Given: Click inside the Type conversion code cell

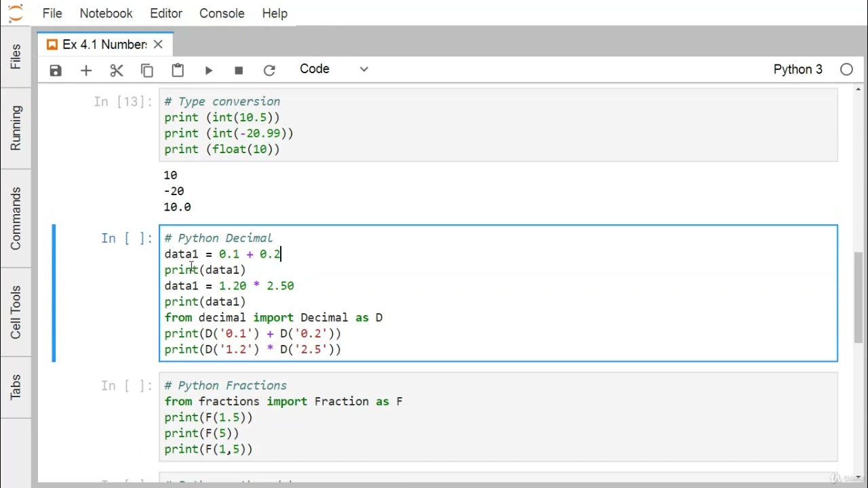Looking at the screenshot, I should point(498,125).
